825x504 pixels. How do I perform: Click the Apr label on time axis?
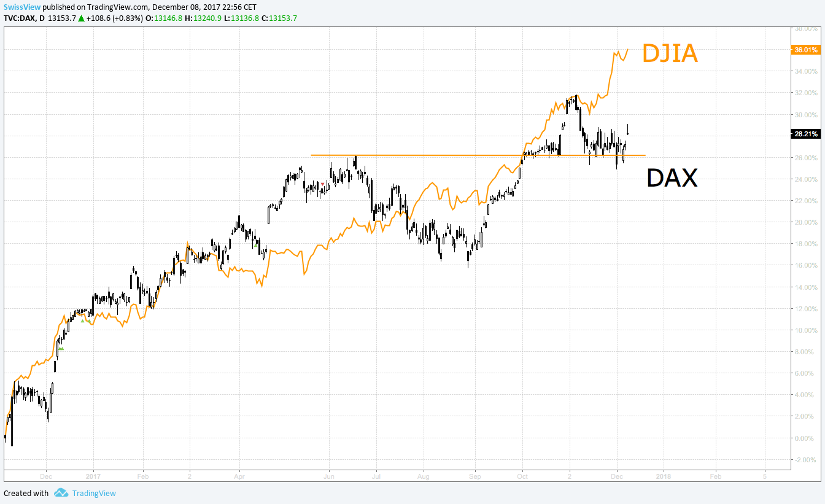tap(239, 476)
